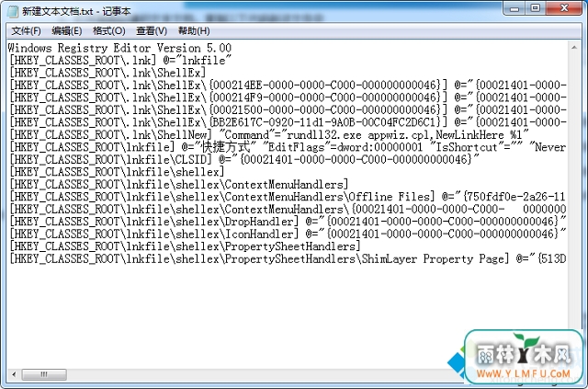Open the 编辑(E) menu
The image size is (588, 389).
tap(67, 30)
